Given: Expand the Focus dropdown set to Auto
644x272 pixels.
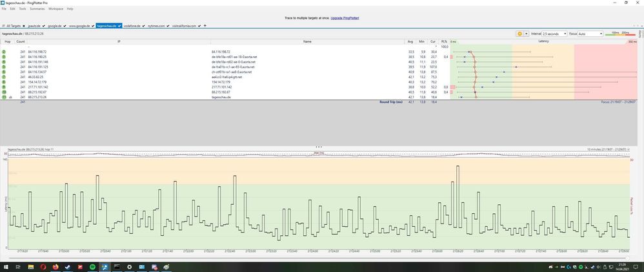Looking at the screenshot, I should 590,34.
